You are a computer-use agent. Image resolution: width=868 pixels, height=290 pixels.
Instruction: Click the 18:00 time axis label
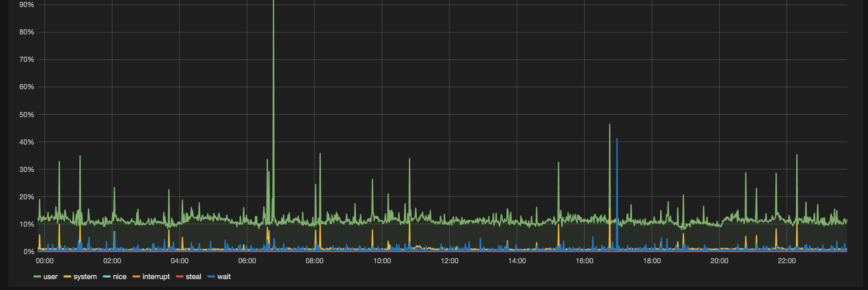pos(652,261)
